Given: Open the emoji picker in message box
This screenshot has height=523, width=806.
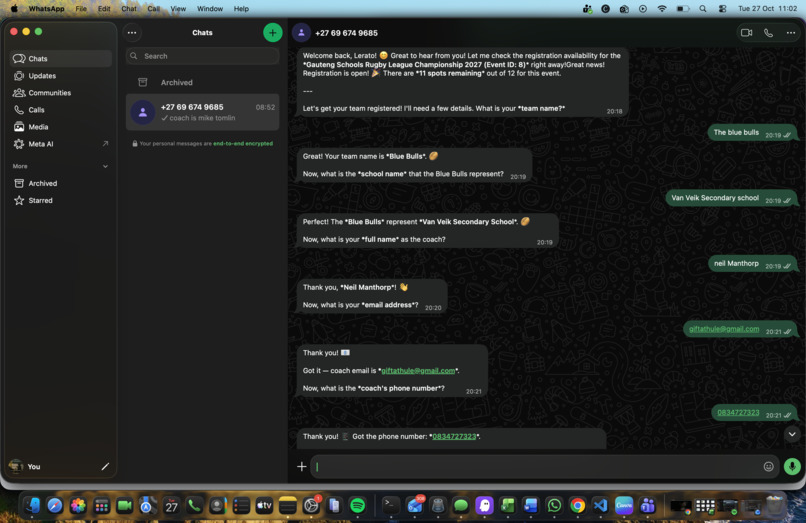Looking at the screenshot, I should (768, 466).
